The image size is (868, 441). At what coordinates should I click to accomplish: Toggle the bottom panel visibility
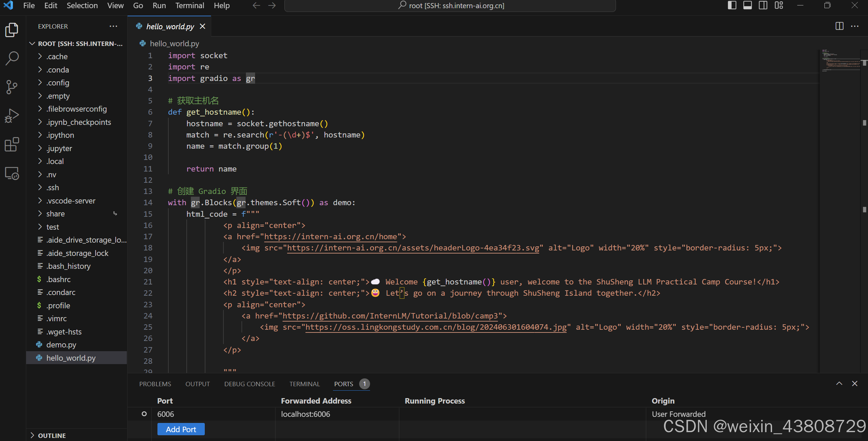point(747,5)
